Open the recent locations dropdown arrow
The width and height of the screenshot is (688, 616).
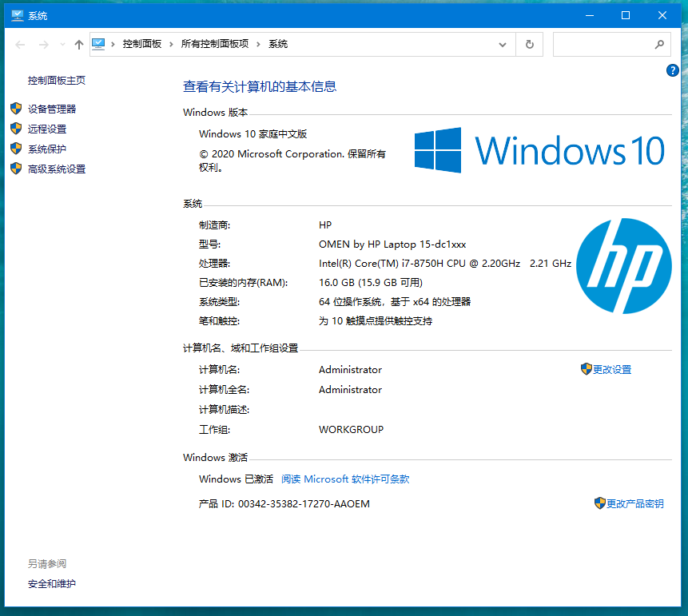point(62,45)
